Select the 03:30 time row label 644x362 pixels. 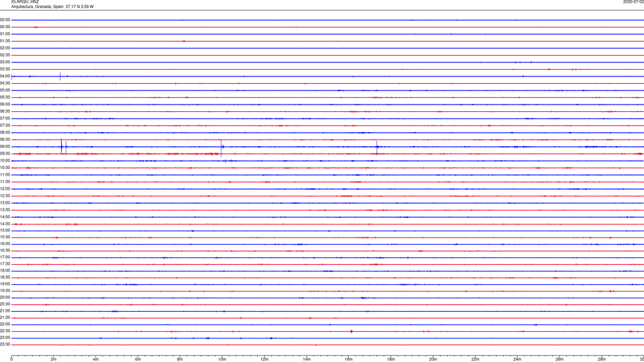point(5,69)
